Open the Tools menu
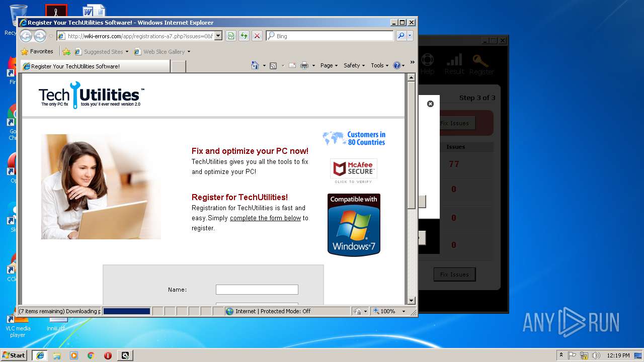The width and height of the screenshot is (644, 362). pos(380,65)
